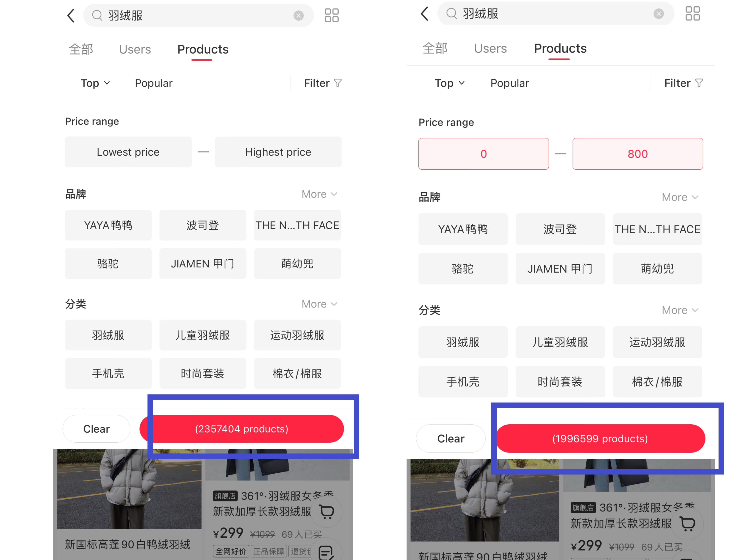Clear search text in right search bar
Image resolution: width=747 pixels, height=560 pixels.
(658, 14)
